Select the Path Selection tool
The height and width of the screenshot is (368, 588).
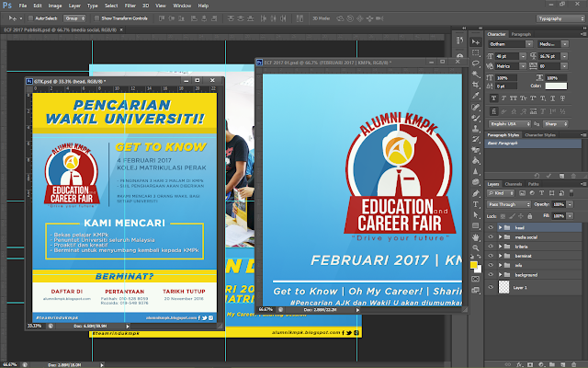[x=476, y=214]
